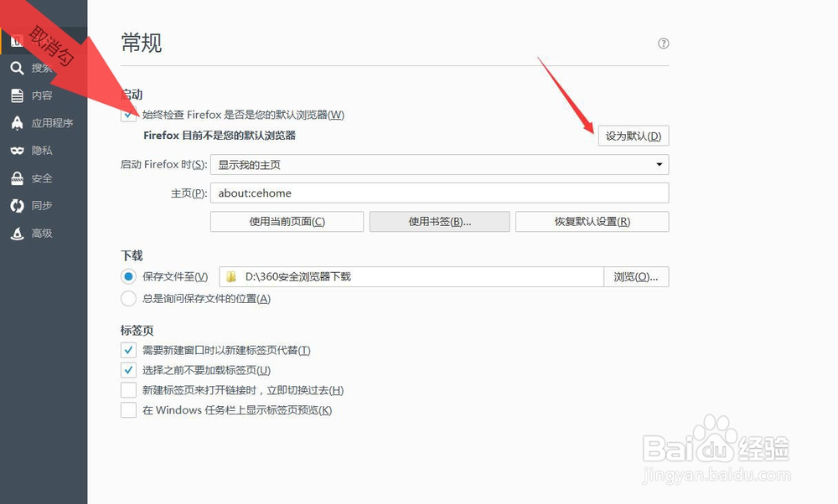Click the folder icon in download path
Viewport: 838px width, 504px height.
pyautogui.click(x=231, y=276)
